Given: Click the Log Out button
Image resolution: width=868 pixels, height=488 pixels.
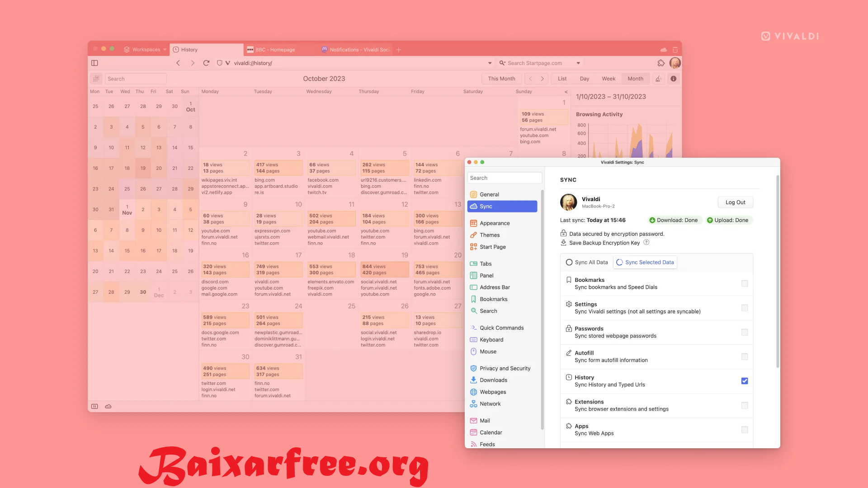Looking at the screenshot, I should coord(735,202).
